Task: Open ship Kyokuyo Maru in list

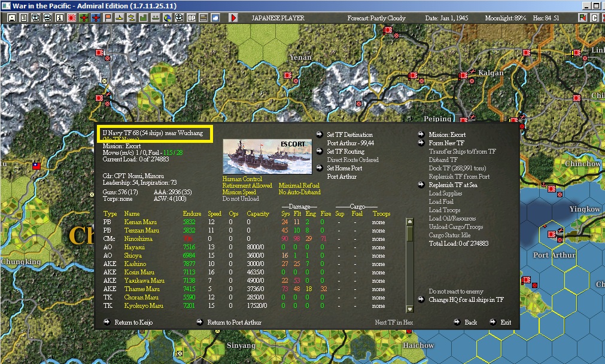Action: pyautogui.click(x=144, y=305)
